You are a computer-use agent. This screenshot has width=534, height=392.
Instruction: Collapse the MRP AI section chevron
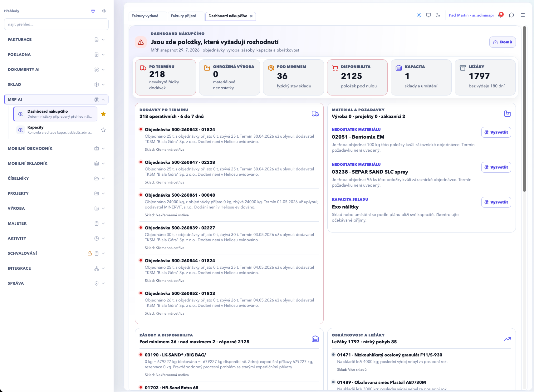click(x=103, y=100)
